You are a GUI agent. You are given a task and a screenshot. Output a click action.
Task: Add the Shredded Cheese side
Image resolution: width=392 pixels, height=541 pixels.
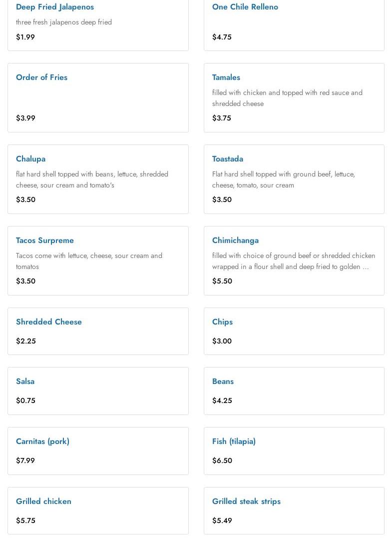[x=49, y=322]
